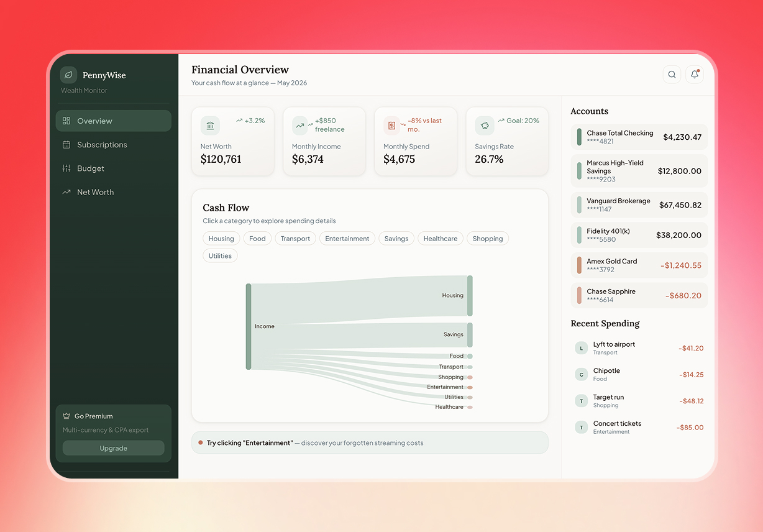
Task: Click the Savings Rate value 26.7%
Action: (x=489, y=159)
